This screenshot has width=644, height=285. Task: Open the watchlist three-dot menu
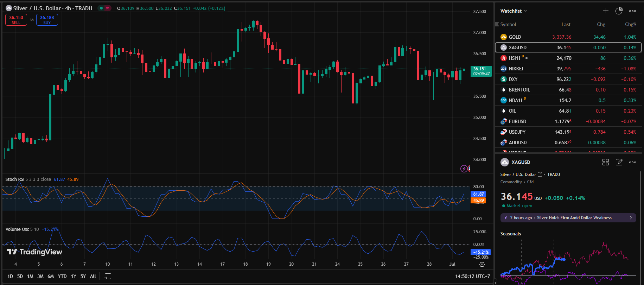click(x=632, y=11)
